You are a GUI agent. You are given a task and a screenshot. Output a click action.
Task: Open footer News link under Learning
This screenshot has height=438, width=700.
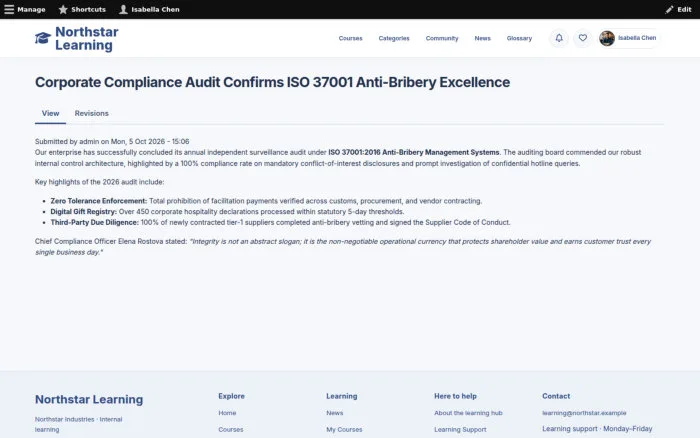tap(335, 413)
